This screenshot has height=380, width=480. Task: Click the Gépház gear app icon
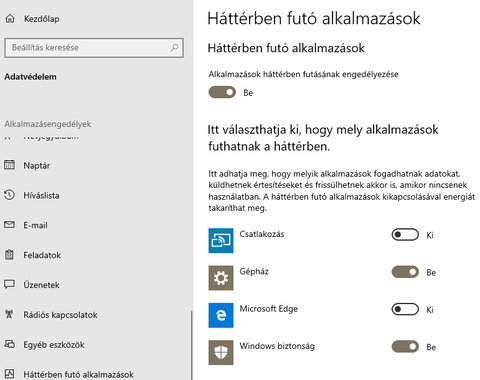click(221, 278)
